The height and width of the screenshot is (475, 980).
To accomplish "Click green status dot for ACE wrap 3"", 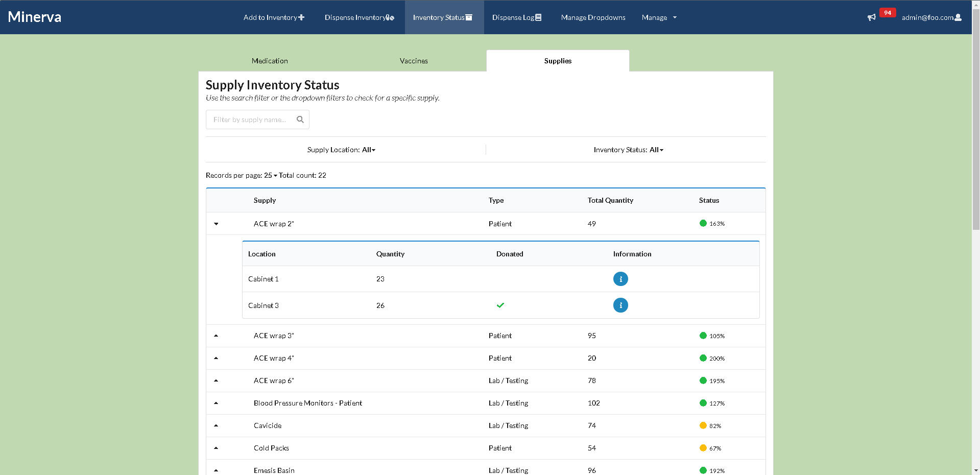I will (x=703, y=336).
